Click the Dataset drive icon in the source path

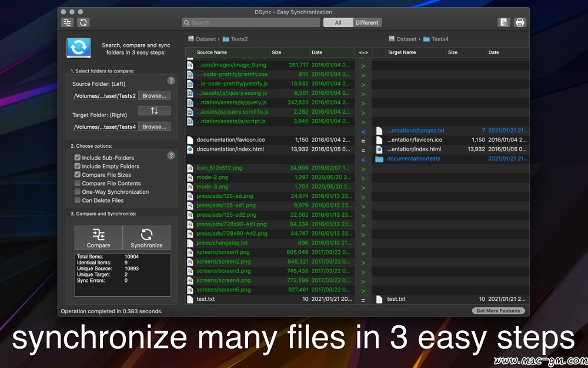coord(191,39)
